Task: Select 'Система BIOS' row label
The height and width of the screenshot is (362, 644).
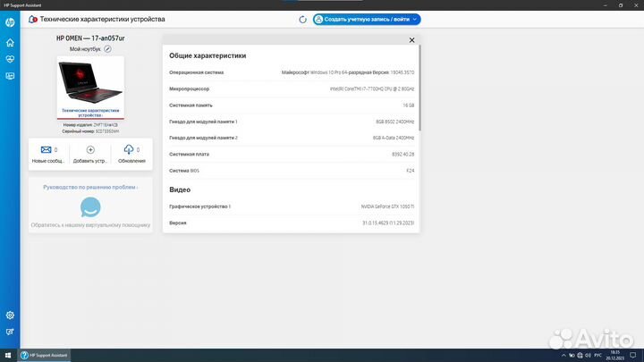Action: (184, 171)
